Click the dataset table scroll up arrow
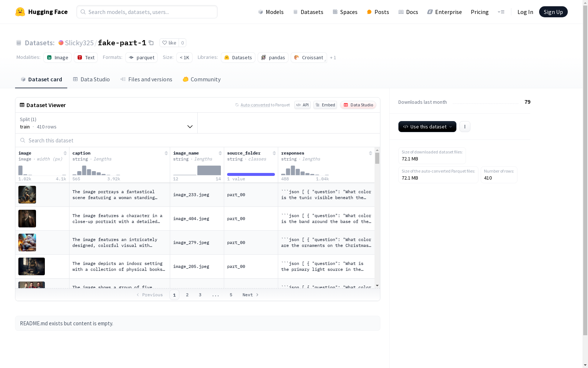The height and width of the screenshot is (368, 588). 377,150
